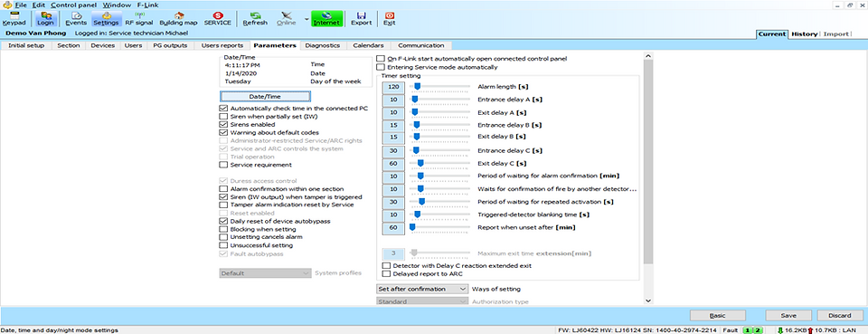Open the Building map icon
Viewport: 868px width, 334px height.
178,19
